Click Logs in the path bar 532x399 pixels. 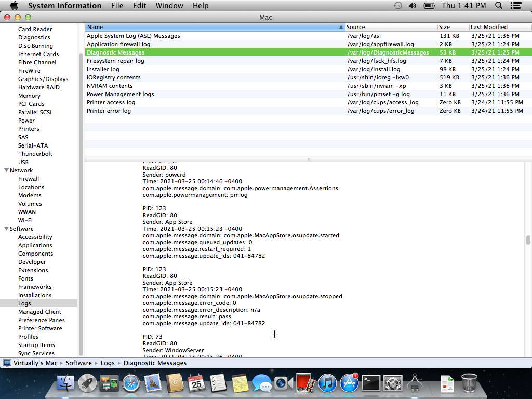pos(108,363)
